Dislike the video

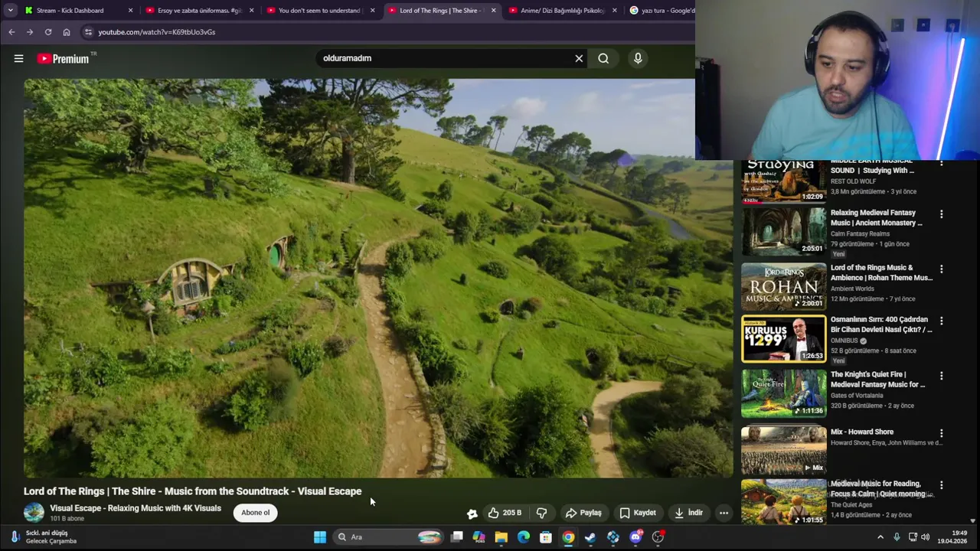[541, 513]
